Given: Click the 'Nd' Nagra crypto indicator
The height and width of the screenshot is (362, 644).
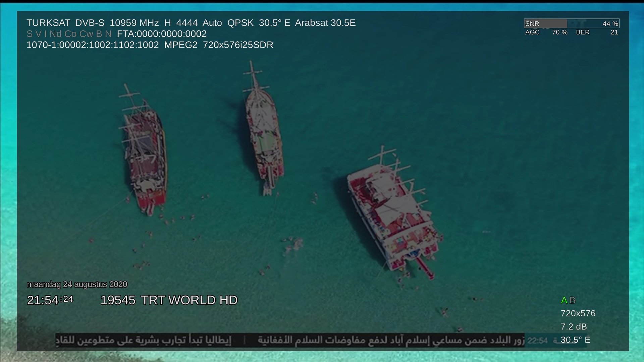Looking at the screenshot, I should (x=55, y=34).
